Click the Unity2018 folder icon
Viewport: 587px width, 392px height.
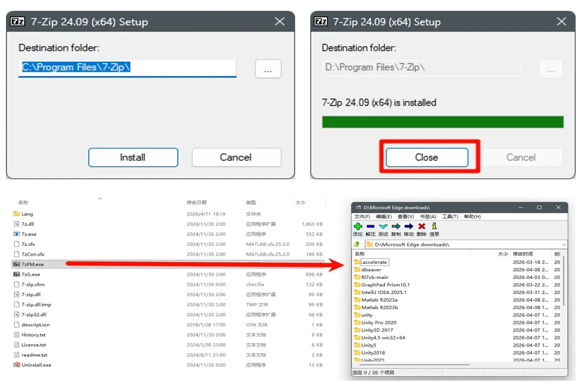pos(357,352)
